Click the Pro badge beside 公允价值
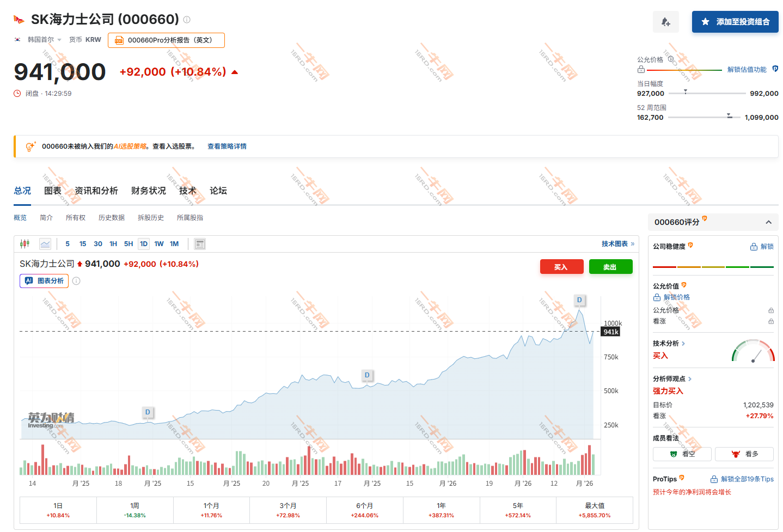Screen dimensions: 783x532 [684, 285]
